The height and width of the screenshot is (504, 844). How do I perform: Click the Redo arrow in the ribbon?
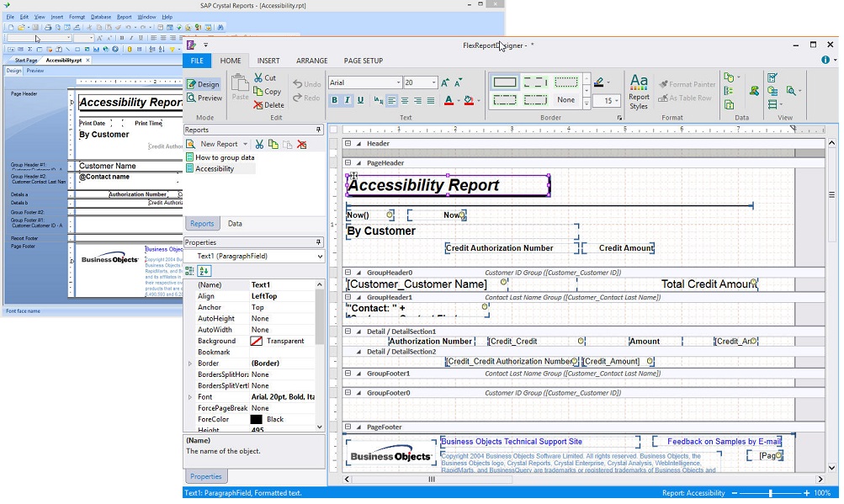(x=298, y=98)
